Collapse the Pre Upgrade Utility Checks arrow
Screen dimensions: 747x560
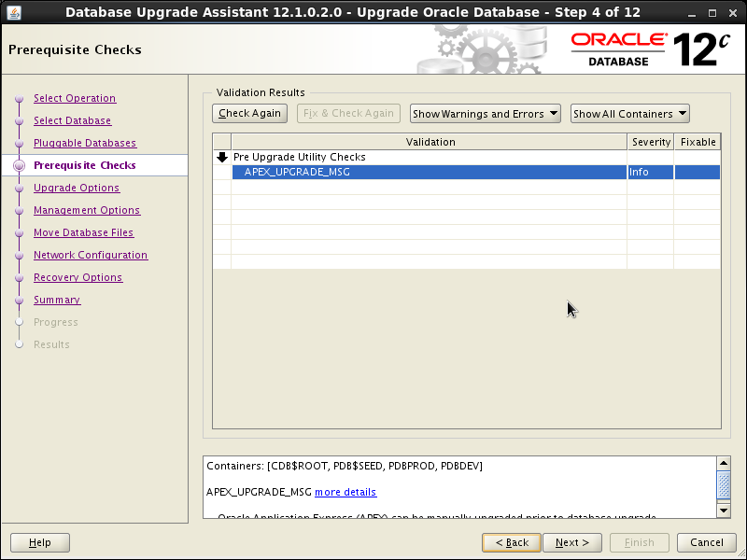pos(222,157)
